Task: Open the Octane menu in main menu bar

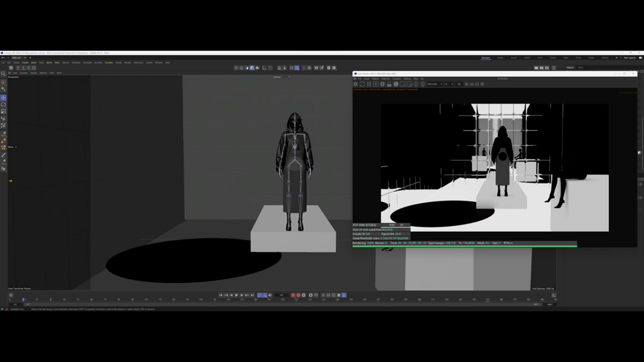Action: pyautogui.click(x=149, y=63)
